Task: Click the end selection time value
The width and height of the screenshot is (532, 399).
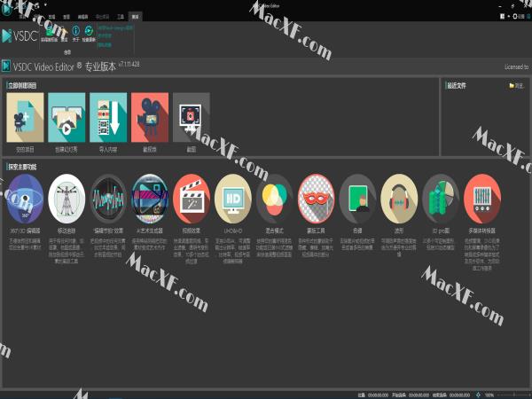Action: [x=459, y=395]
